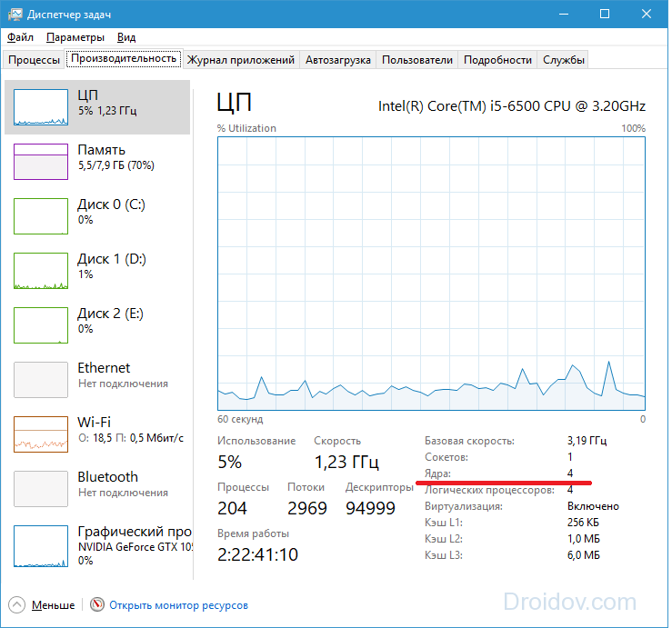Select the Графический процессор graph thumbnail
672x628 pixels.
(x=41, y=546)
